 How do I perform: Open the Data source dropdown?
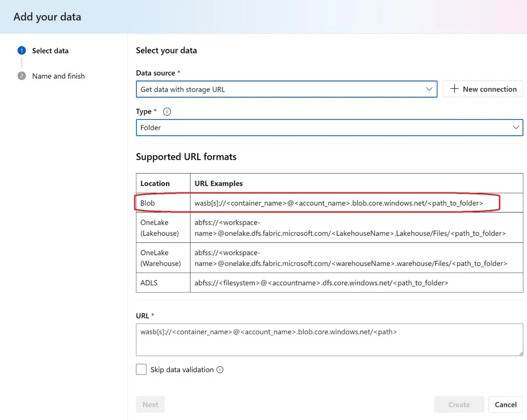click(x=286, y=89)
